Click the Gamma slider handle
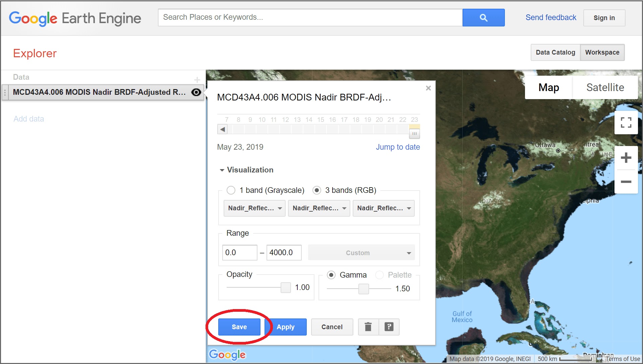This screenshot has width=643, height=364. coord(363,289)
